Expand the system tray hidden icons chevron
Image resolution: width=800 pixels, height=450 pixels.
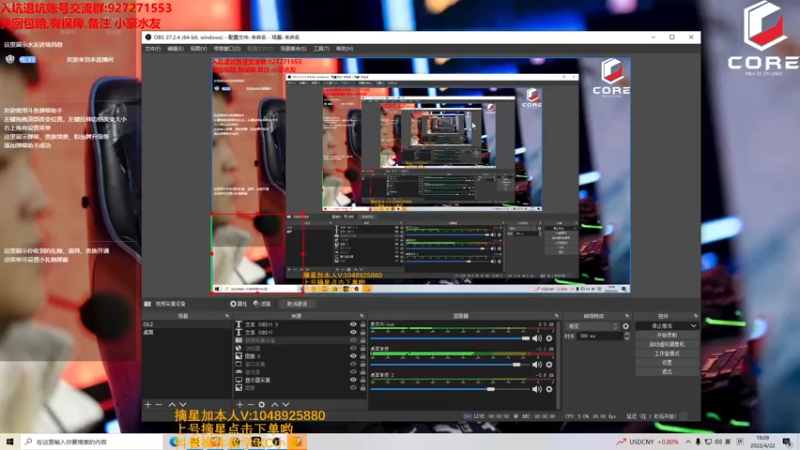point(688,442)
